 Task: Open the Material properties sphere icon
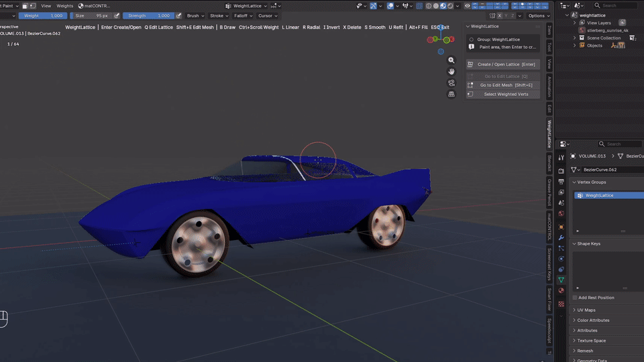pyautogui.click(x=561, y=290)
